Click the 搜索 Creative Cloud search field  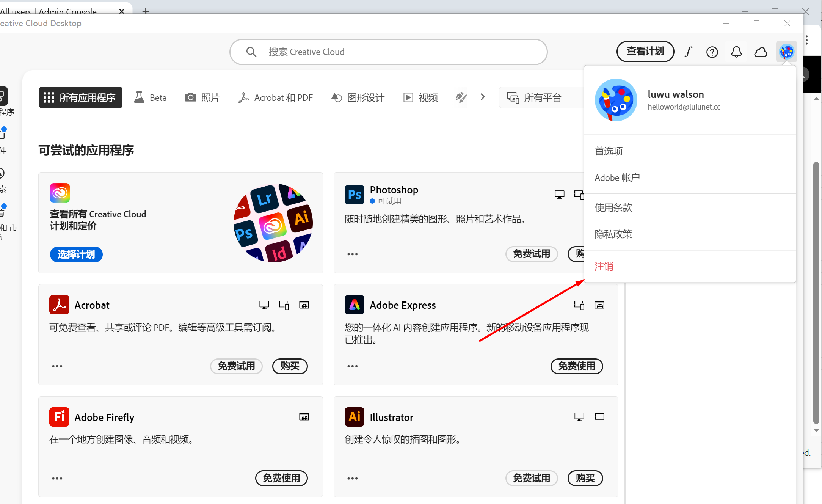[389, 52]
